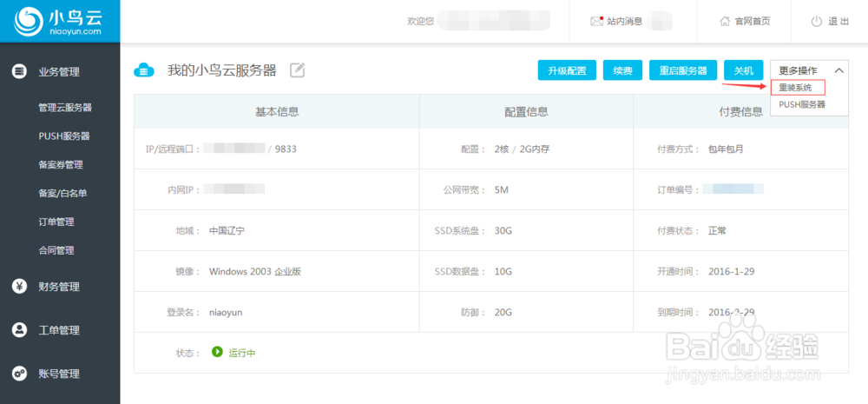This screenshot has height=404, width=868.
Task: Click the Windows 2003 企业版 image value
Action: 255,272
